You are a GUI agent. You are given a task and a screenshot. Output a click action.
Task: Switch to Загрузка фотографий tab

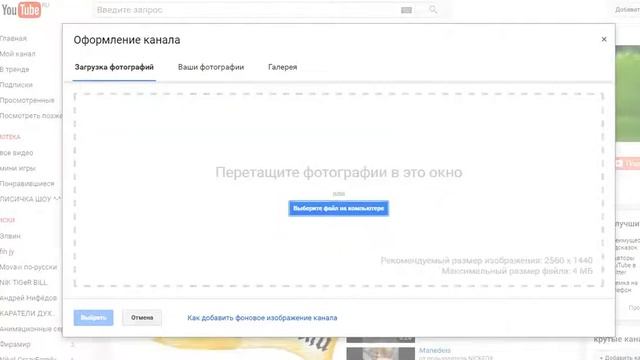tap(114, 67)
